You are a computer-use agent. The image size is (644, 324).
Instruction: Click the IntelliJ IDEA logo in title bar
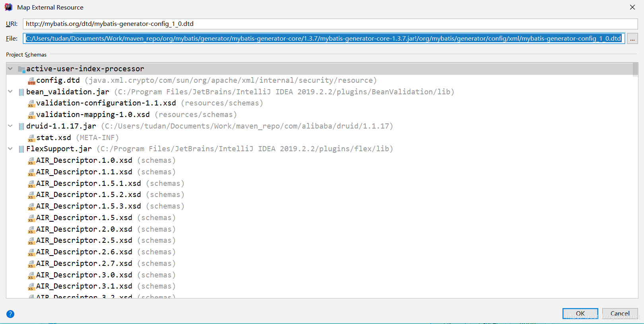(x=8, y=7)
